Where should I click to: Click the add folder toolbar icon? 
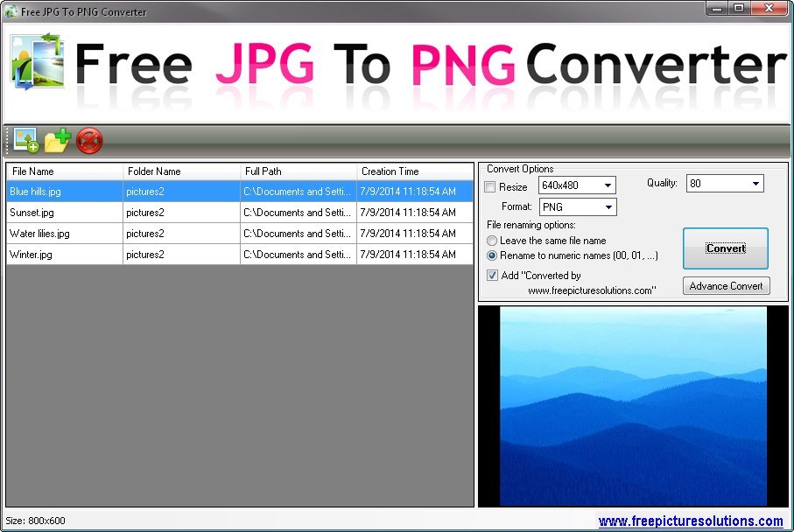pos(57,141)
